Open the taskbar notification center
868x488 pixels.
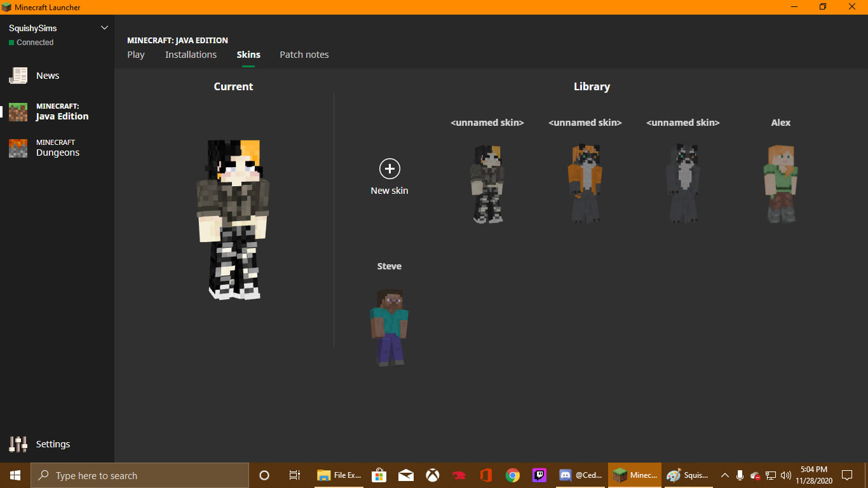pos(847,475)
